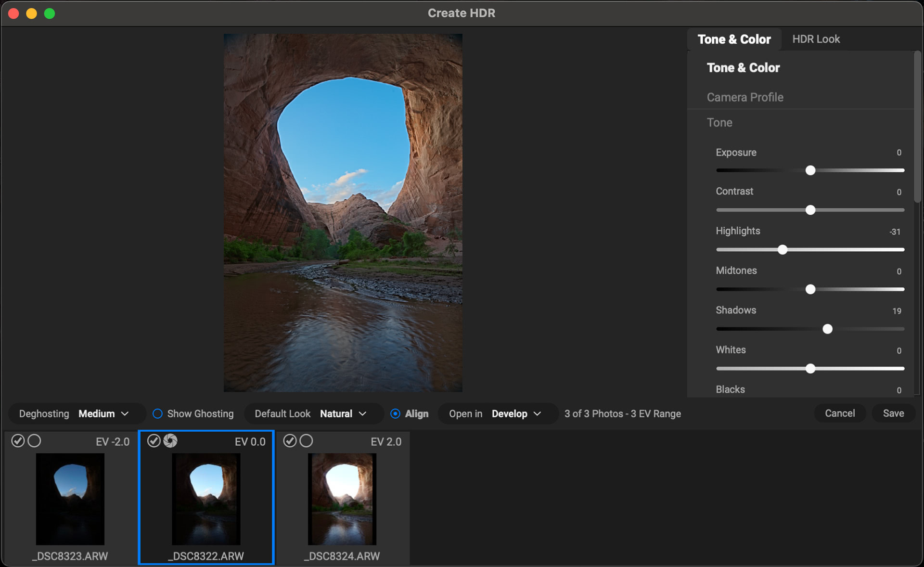The image size is (924, 567).
Task: Switch to the HDR Look tab
Action: (x=816, y=39)
